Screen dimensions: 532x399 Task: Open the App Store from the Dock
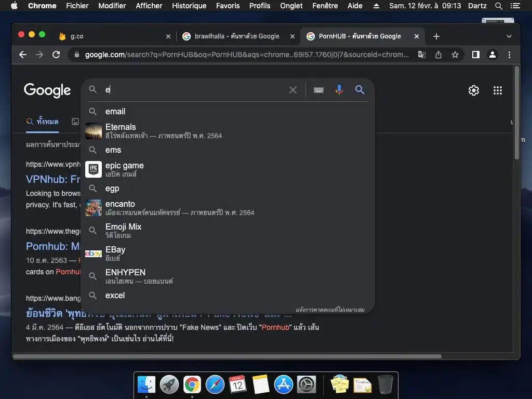283,385
